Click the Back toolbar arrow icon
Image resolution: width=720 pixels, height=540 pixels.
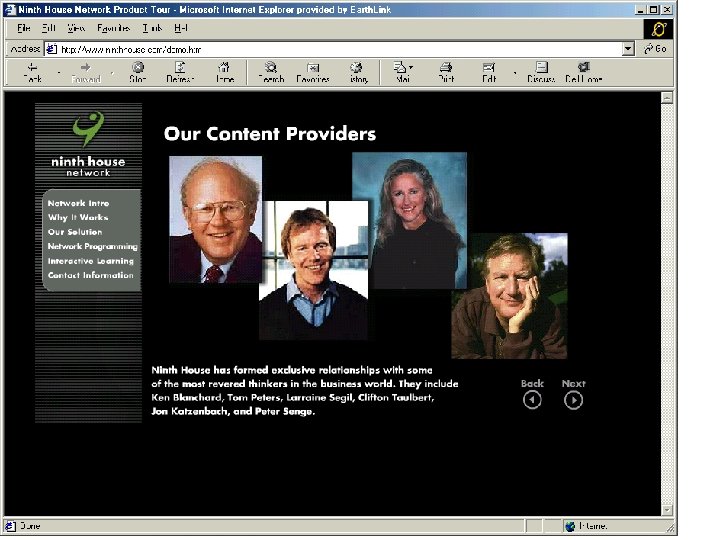coord(32,68)
